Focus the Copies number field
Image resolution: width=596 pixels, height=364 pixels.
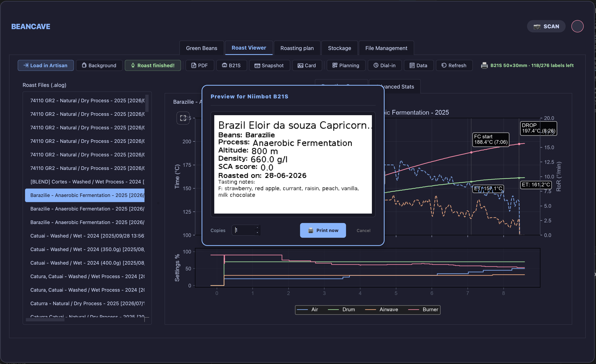tap(246, 230)
